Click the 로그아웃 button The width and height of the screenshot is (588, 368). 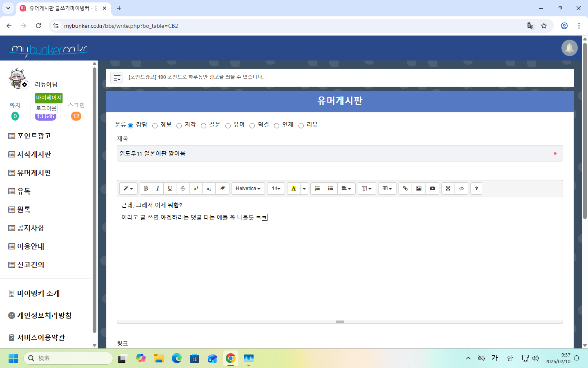coord(46,108)
